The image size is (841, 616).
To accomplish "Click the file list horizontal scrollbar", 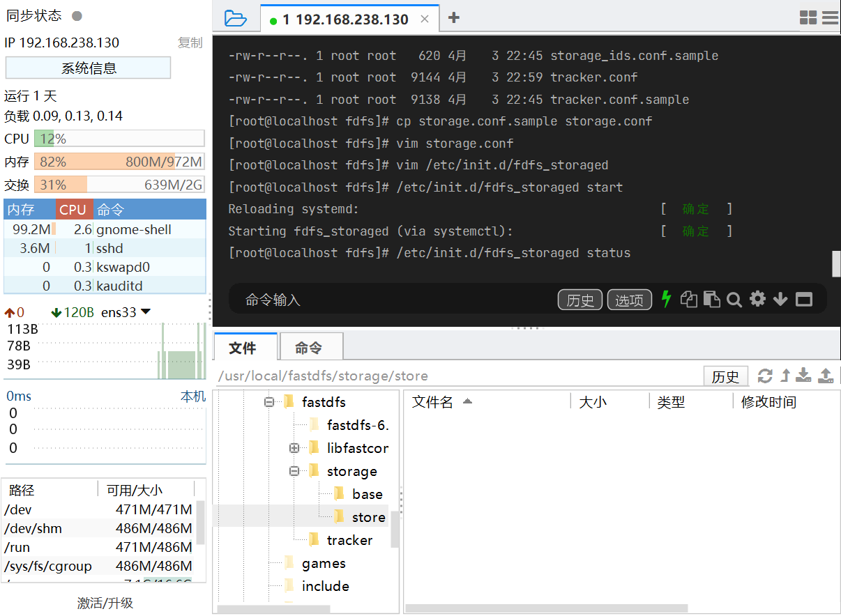I will pos(547,608).
